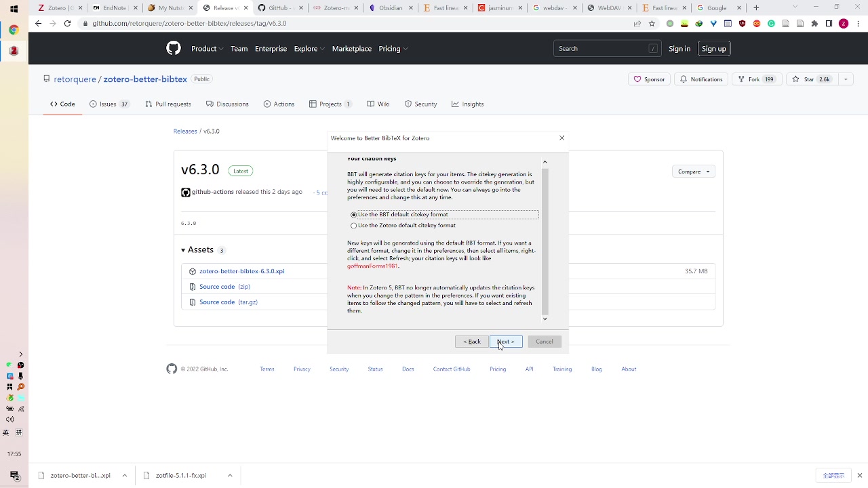Close the Welcome to Better BibTeX dialog
868x488 pixels.
561,138
